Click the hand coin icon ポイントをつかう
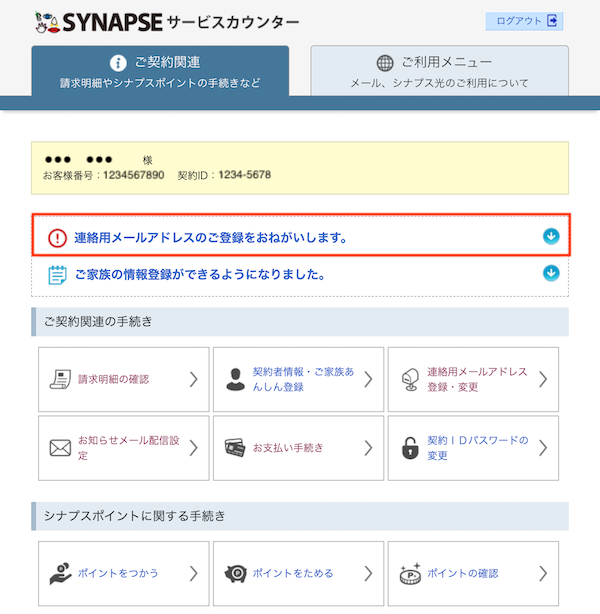The width and height of the screenshot is (600, 614). (61, 573)
